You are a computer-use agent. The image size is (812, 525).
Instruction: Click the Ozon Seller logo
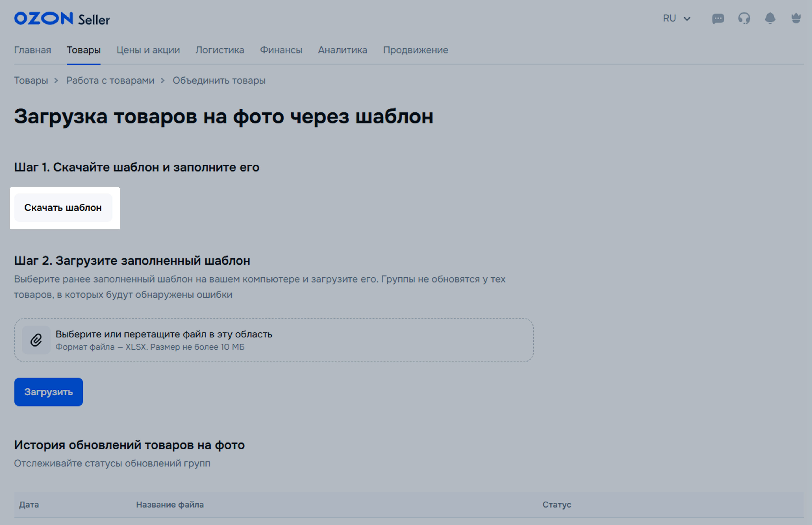coord(62,19)
